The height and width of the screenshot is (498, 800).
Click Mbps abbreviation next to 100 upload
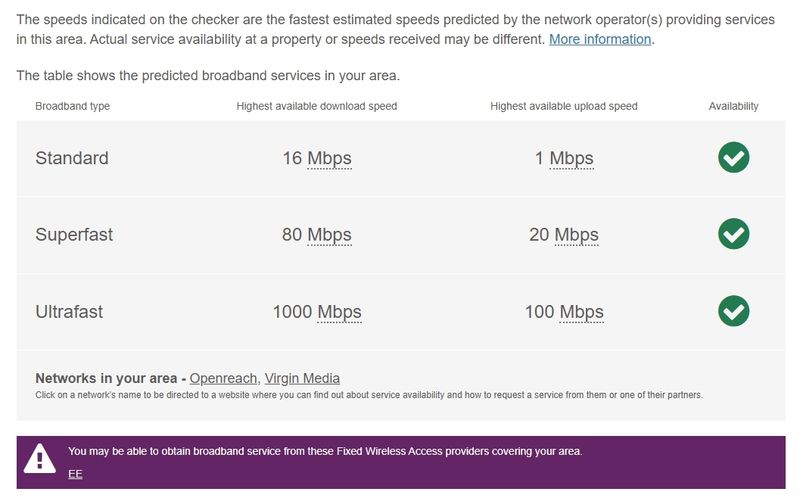coord(581,312)
